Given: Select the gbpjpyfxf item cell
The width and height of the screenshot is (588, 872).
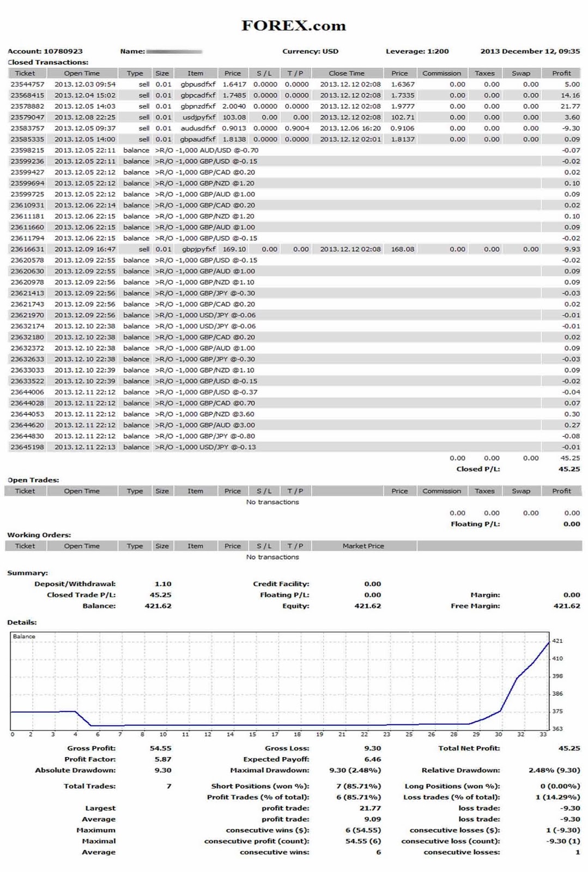Looking at the screenshot, I should pos(199,249).
